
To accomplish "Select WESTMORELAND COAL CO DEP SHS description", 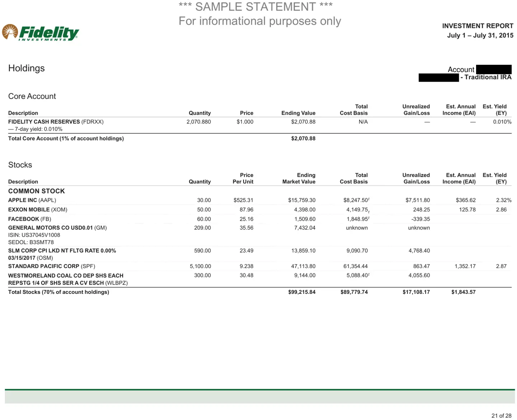I will (x=68, y=279).
